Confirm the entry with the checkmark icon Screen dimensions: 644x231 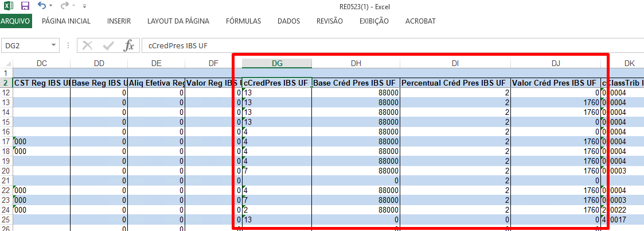108,46
